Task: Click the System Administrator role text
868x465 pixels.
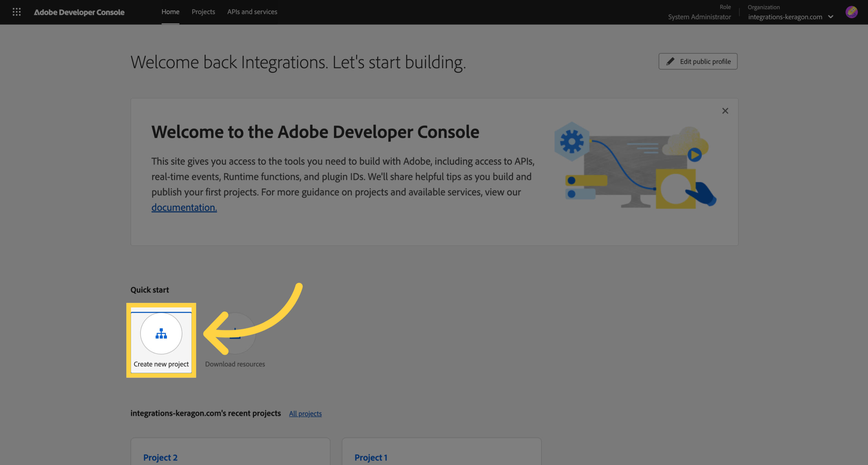Action: tap(699, 17)
